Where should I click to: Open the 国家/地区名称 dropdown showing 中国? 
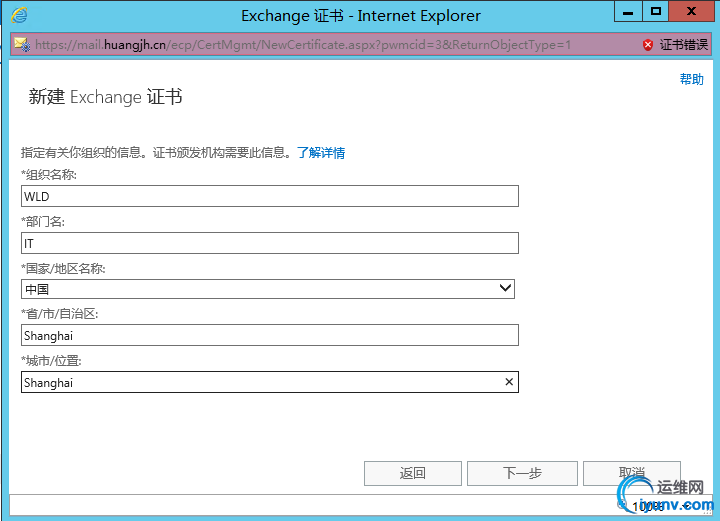(268, 289)
